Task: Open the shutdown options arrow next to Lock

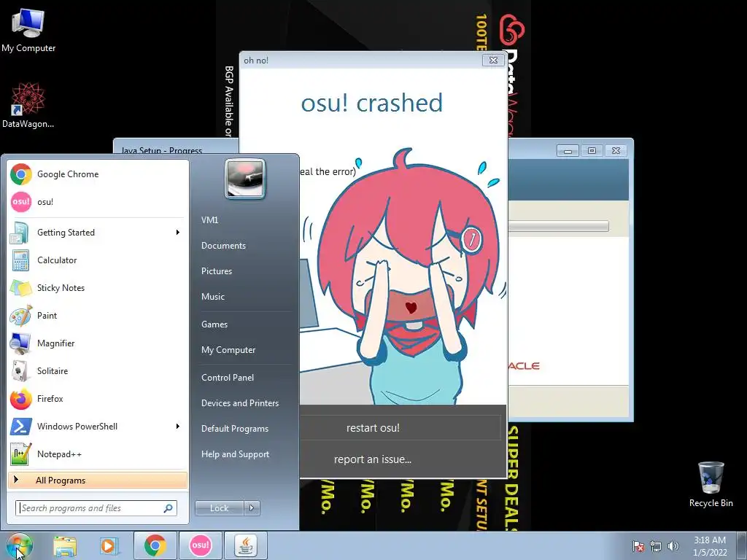Action: tap(252, 508)
